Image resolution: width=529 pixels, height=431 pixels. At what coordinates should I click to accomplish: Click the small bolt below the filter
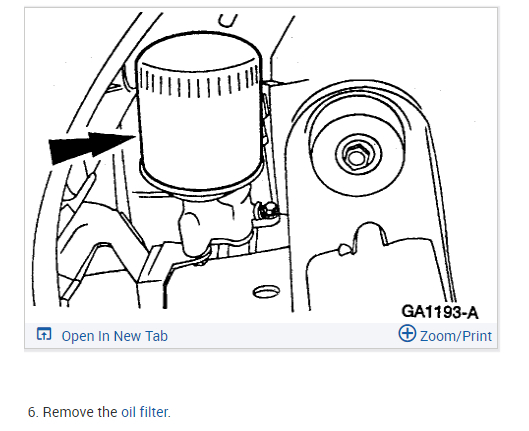267,210
